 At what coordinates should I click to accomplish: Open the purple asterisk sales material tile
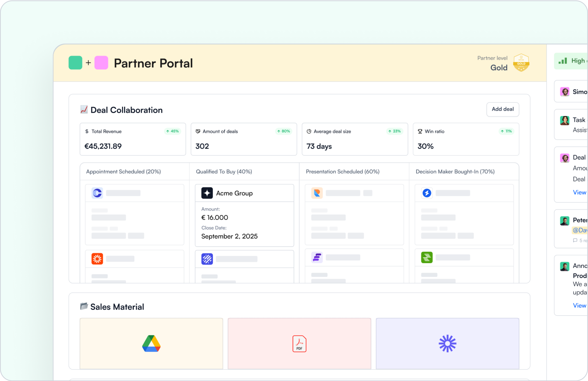click(x=448, y=344)
